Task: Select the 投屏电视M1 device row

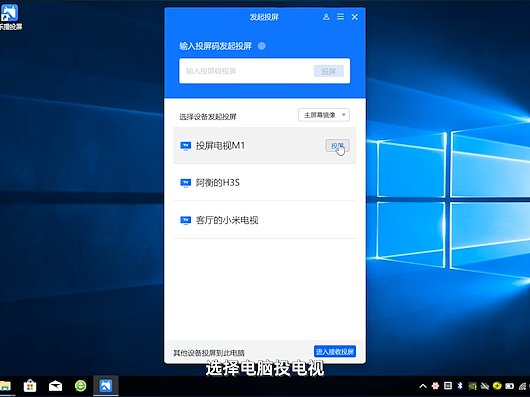Action: point(265,146)
